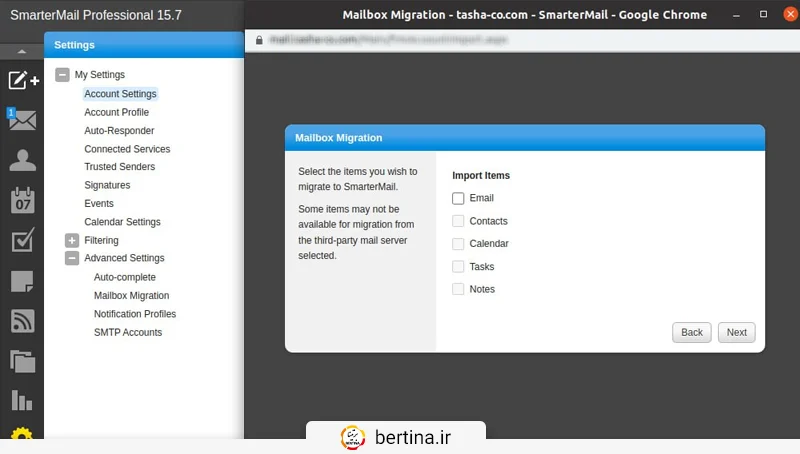Open the contacts person icon
This screenshot has width=800, height=454.
(x=22, y=161)
